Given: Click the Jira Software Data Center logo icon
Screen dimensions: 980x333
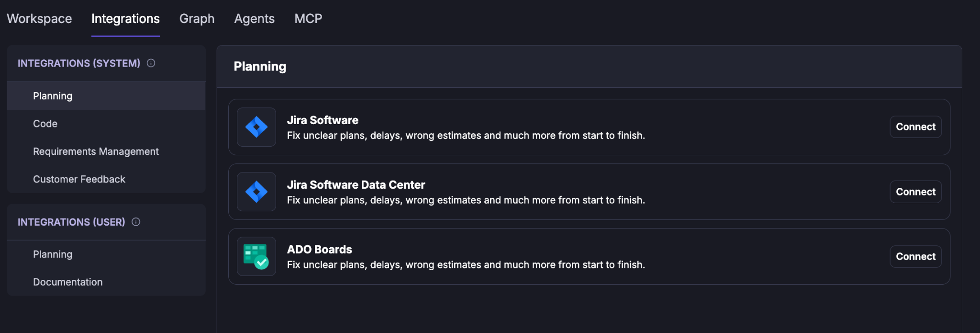Looking at the screenshot, I should tap(256, 192).
